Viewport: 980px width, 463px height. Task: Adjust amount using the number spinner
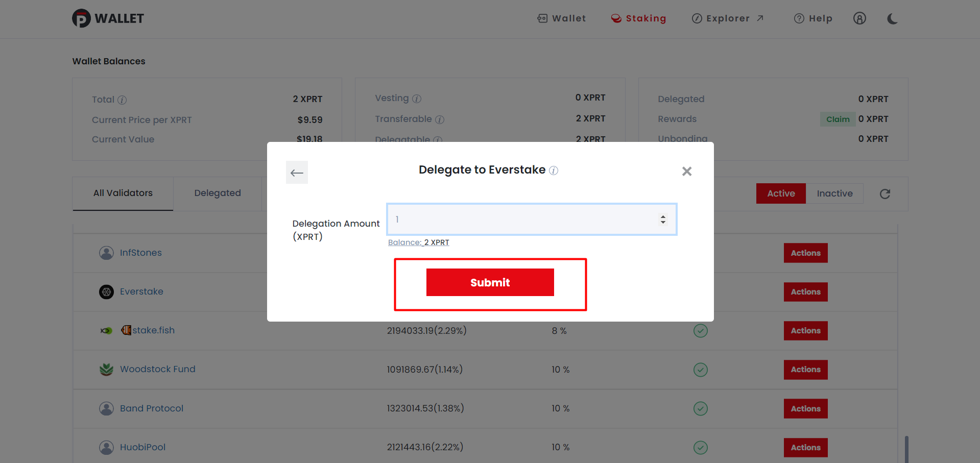(663, 220)
